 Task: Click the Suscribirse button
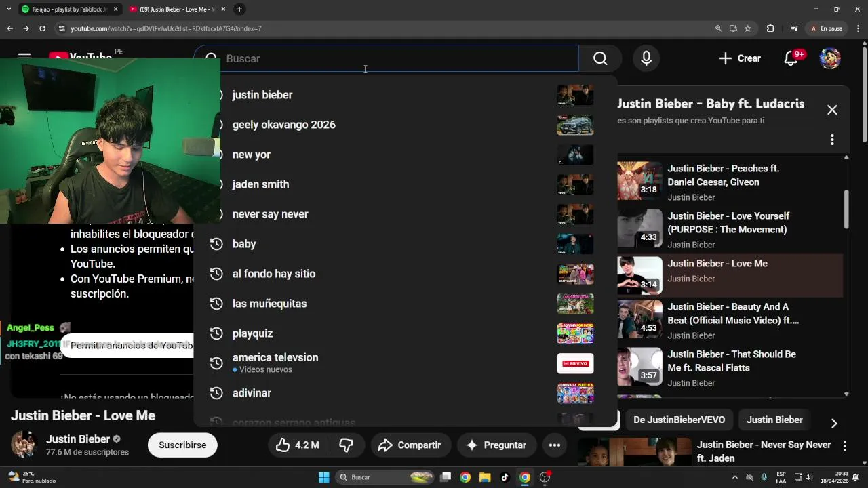pos(182,445)
